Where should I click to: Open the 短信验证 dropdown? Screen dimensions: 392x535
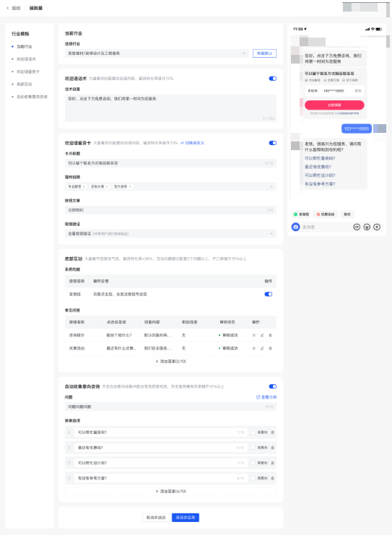tap(170, 234)
